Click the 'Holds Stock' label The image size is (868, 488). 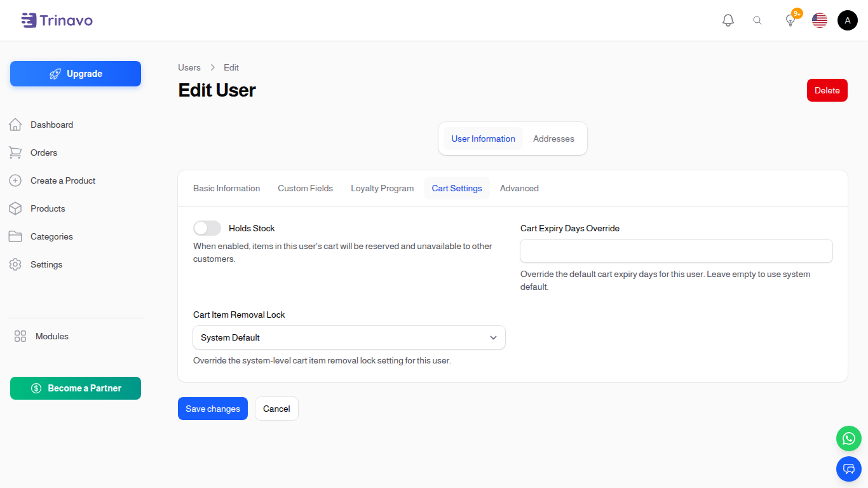tap(252, 228)
